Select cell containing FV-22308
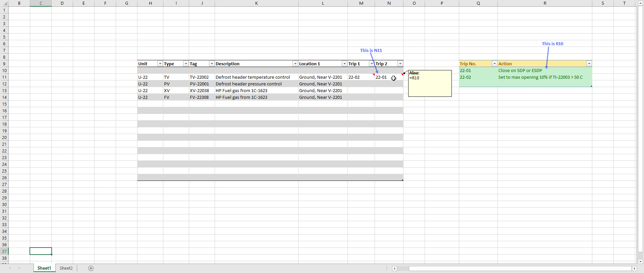The height and width of the screenshot is (273, 644). point(202,97)
